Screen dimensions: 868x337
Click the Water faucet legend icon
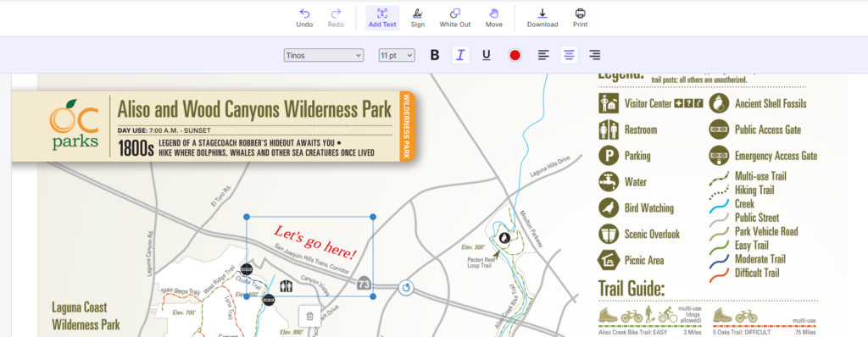[609, 181]
